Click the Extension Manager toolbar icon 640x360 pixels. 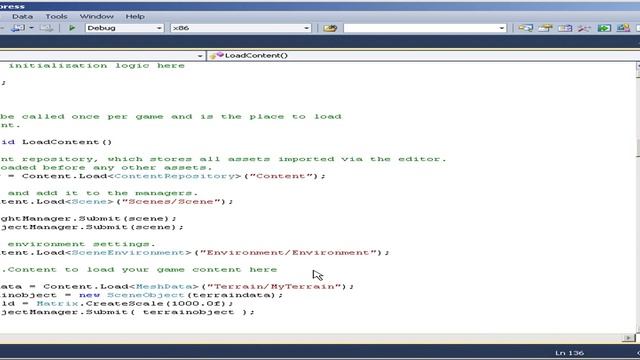pos(623,28)
